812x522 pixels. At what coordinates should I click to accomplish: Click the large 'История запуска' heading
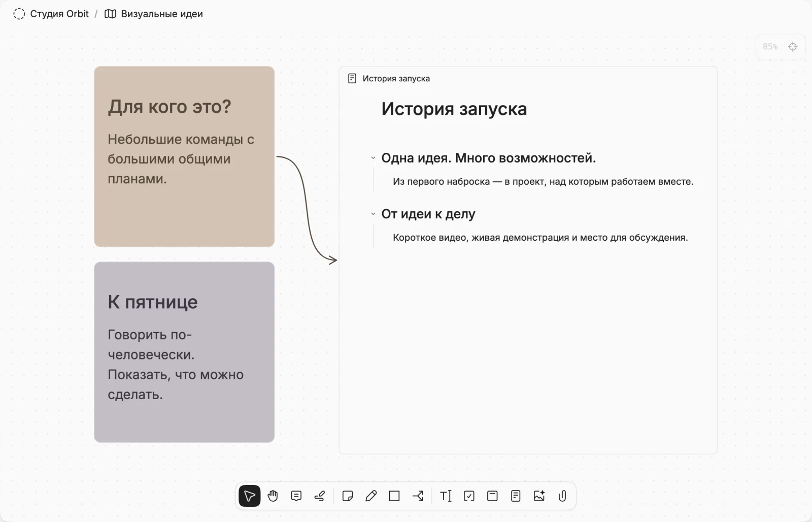[454, 109]
